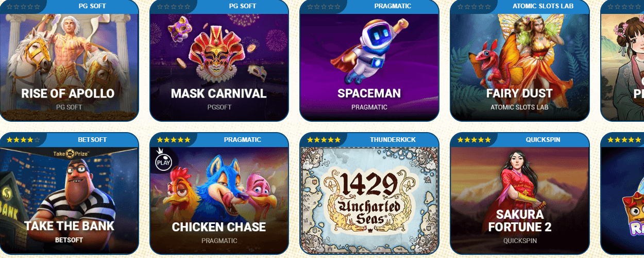Open the Rise of Apollo game thumbnail
The height and width of the screenshot is (258, 644).
point(69,68)
